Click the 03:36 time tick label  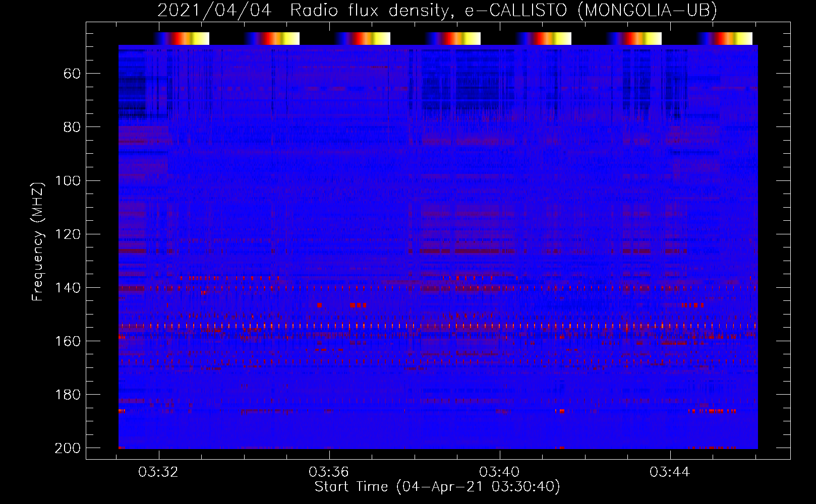click(329, 472)
